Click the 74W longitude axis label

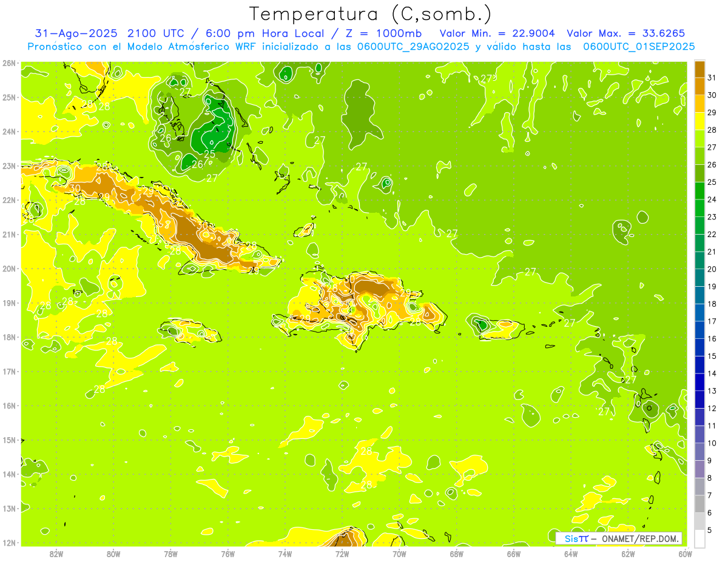tap(285, 554)
